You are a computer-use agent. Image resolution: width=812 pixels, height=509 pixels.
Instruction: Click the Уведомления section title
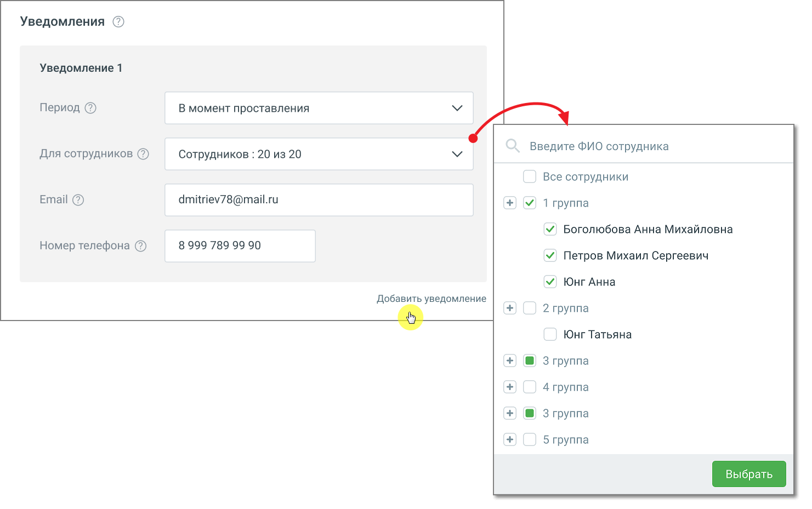[x=63, y=21]
